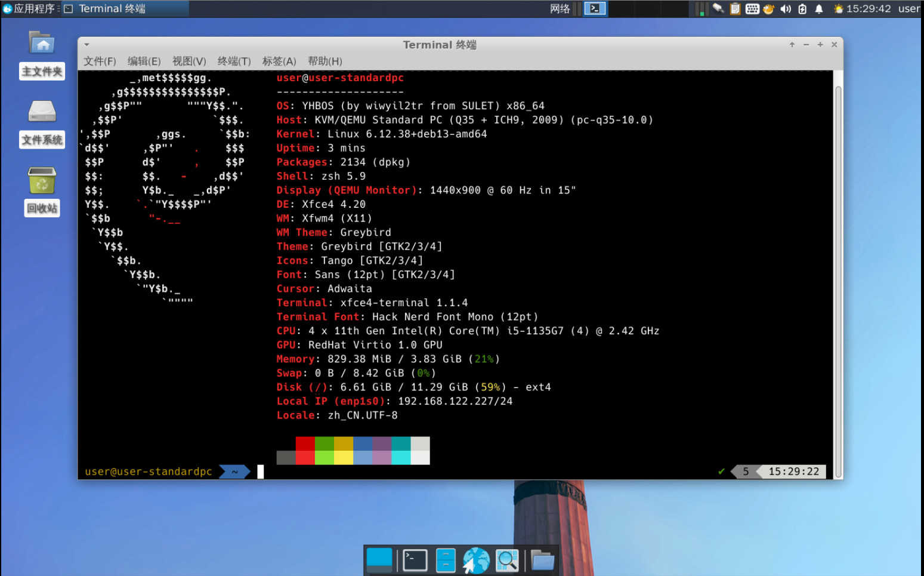Image resolution: width=924 pixels, height=576 pixels.
Task: Click the red user@user-standardpc header line
Action: [x=340, y=78]
